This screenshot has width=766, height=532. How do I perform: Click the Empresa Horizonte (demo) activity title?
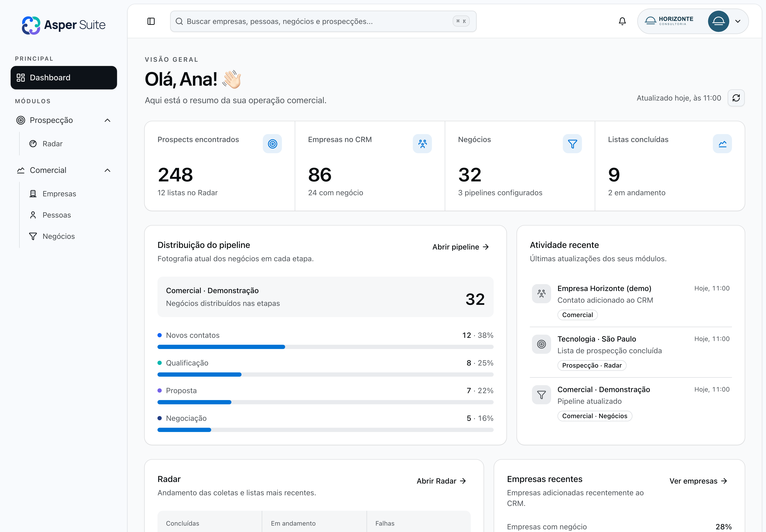[x=604, y=289]
